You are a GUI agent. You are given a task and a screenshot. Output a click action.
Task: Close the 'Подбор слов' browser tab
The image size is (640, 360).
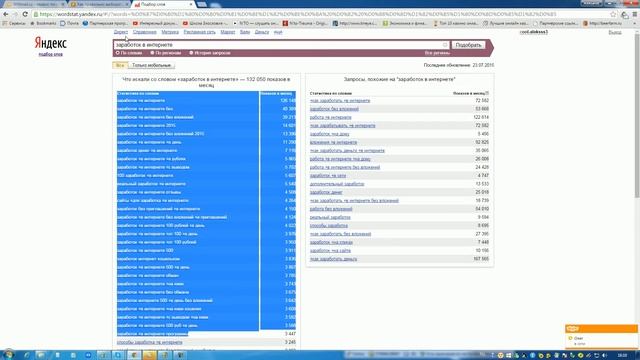coord(191,4)
